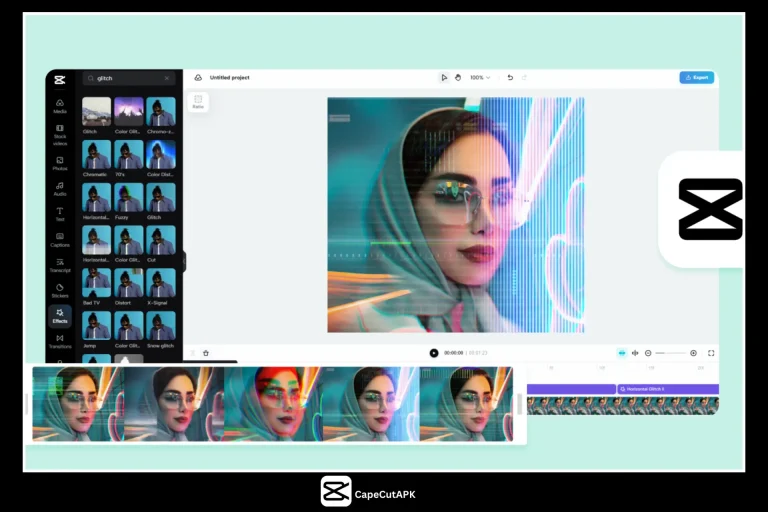The height and width of the screenshot is (512, 768).
Task: Click the 00:00:00 current timecode
Action: [454, 353]
